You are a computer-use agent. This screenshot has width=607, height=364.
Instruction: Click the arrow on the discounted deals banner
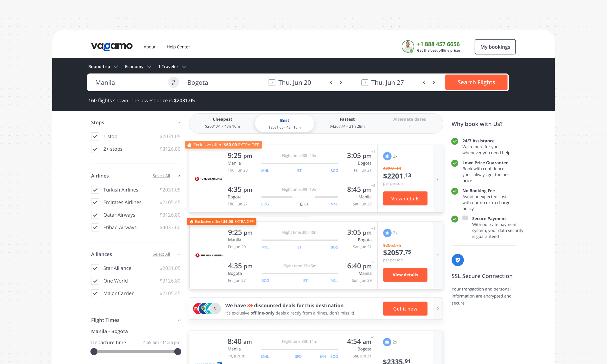point(438,309)
